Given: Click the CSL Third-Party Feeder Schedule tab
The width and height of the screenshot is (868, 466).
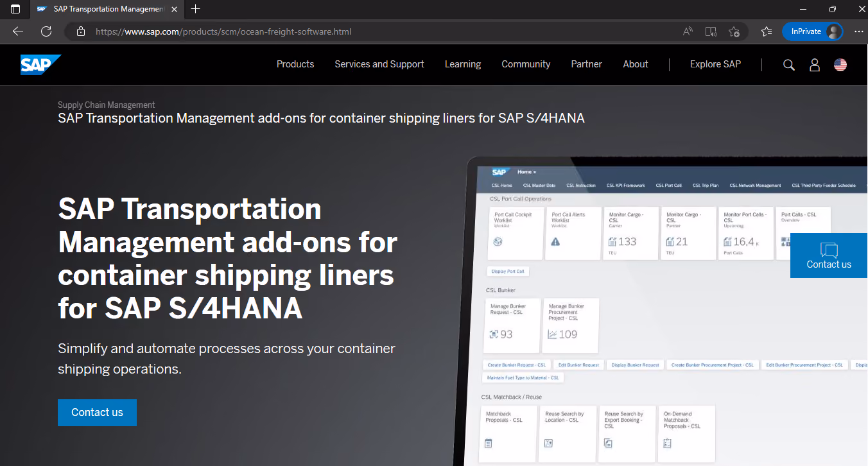Looking at the screenshot, I should click(824, 186).
